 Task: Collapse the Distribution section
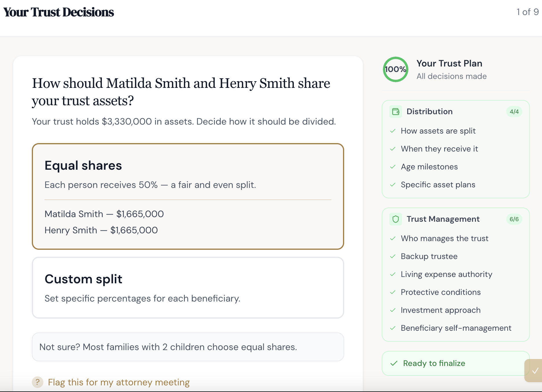point(429,112)
